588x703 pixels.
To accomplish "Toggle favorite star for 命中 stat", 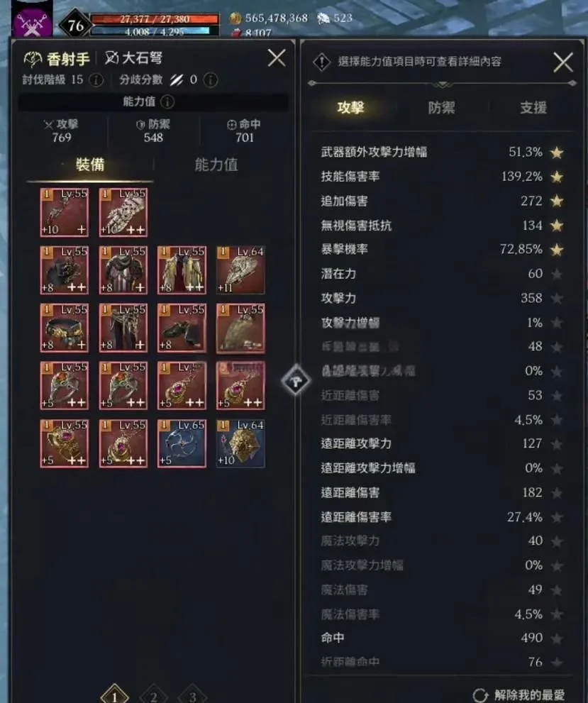I will click(x=557, y=638).
